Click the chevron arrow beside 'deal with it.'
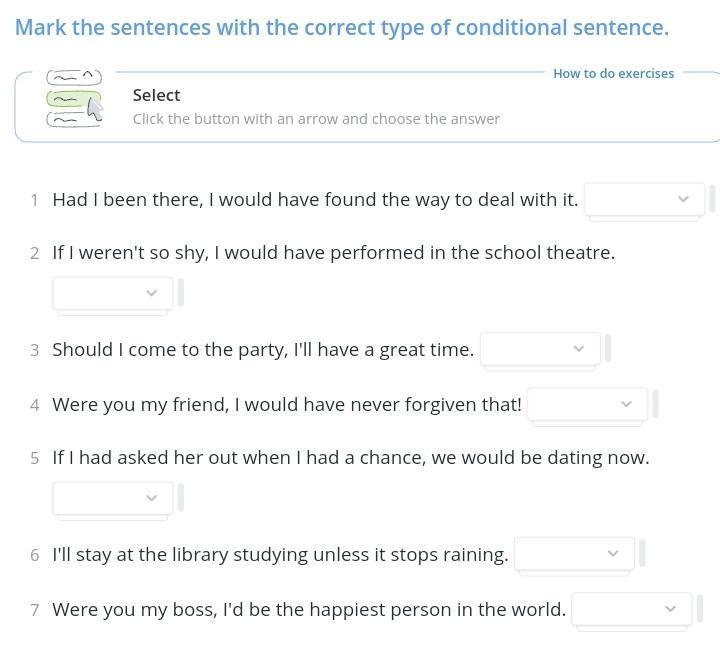This screenshot has height=654, width=720. tap(683, 199)
